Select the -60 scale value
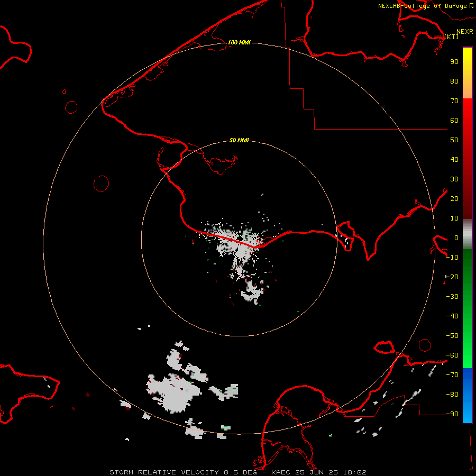The image size is (476, 476). pos(452,355)
